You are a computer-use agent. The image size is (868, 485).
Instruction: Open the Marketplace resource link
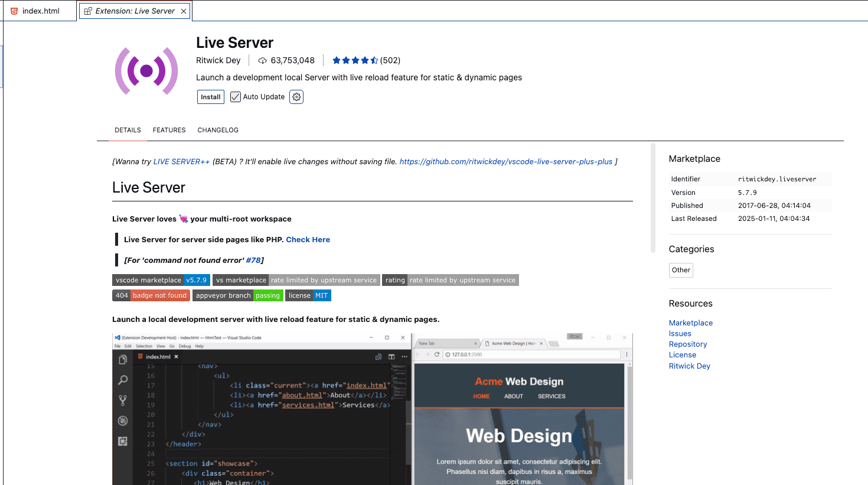(691, 323)
